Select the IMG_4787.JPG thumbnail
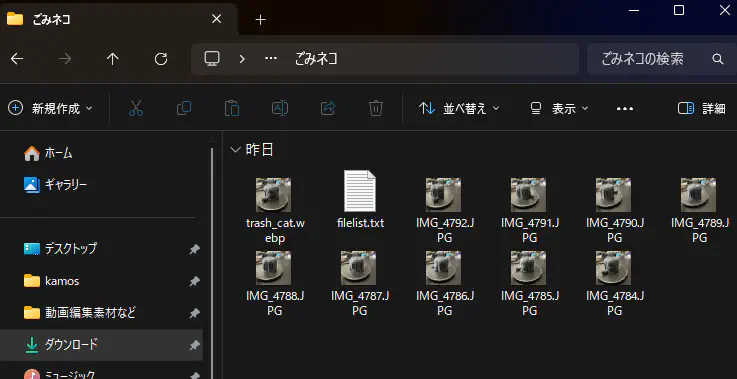Image resolution: width=737 pixels, height=379 pixels. (x=358, y=268)
